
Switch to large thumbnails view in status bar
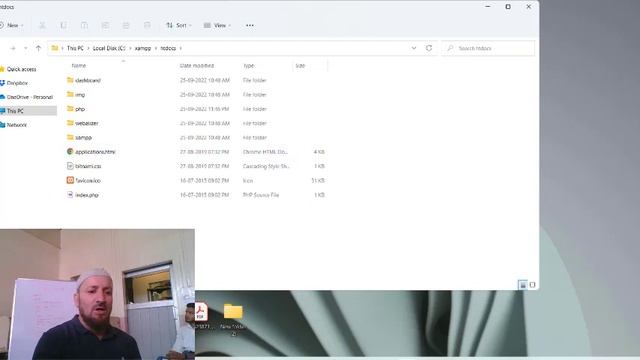pos(532,285)
